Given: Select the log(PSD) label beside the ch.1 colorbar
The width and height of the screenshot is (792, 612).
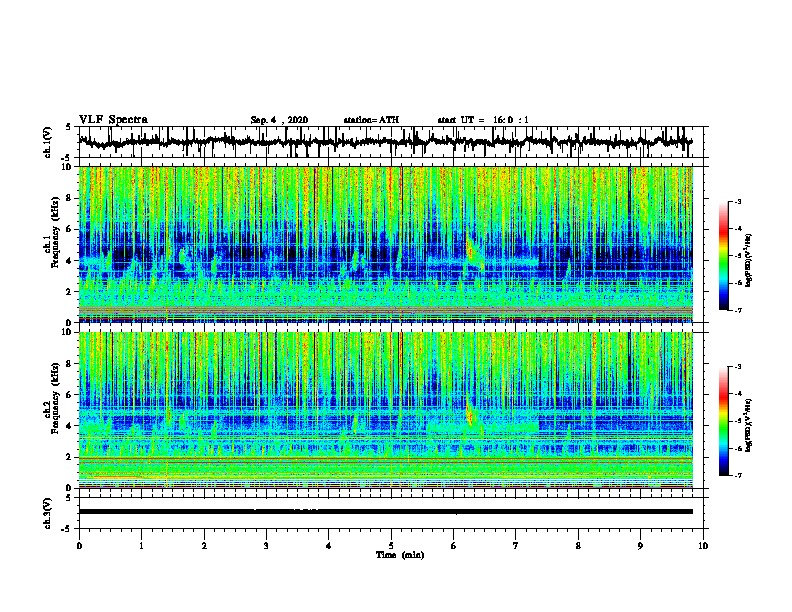Looking at the screenshot, I should [749, 260].
